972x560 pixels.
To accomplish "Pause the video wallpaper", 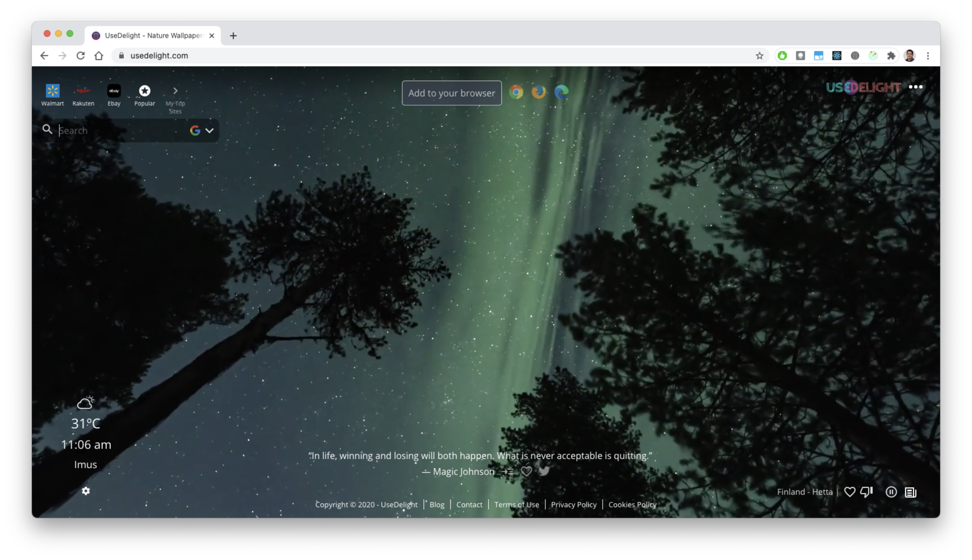I will [891, 492].
